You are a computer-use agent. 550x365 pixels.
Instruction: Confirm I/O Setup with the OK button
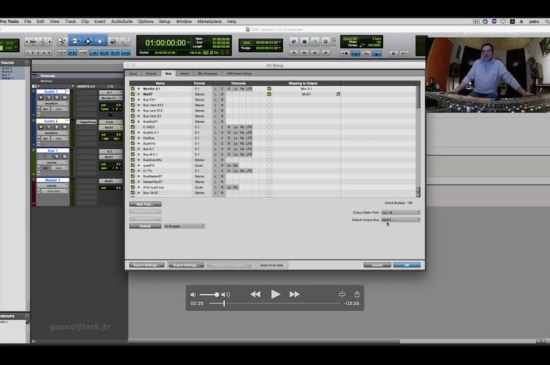click(x=407, y=265)
